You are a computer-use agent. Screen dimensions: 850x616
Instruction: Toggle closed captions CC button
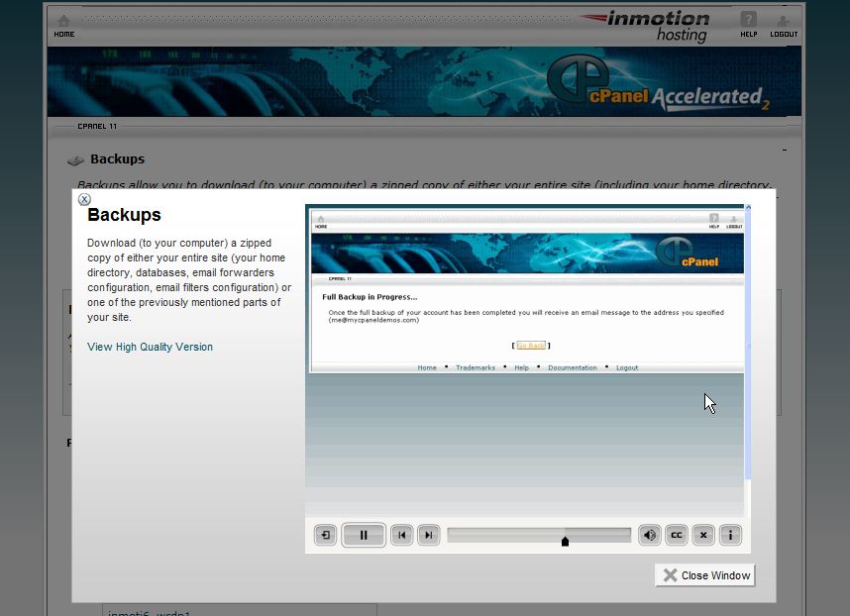click(x=676, y=535)
